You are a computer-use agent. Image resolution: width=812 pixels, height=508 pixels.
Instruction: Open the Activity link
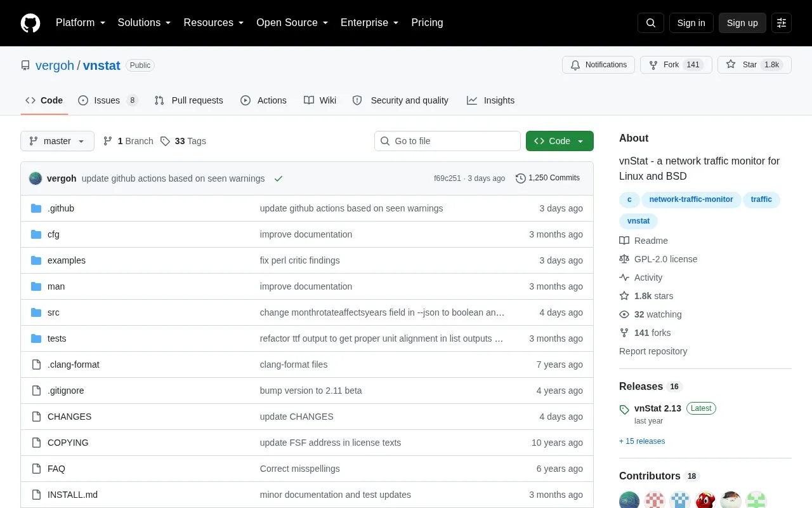click(641, 277)
